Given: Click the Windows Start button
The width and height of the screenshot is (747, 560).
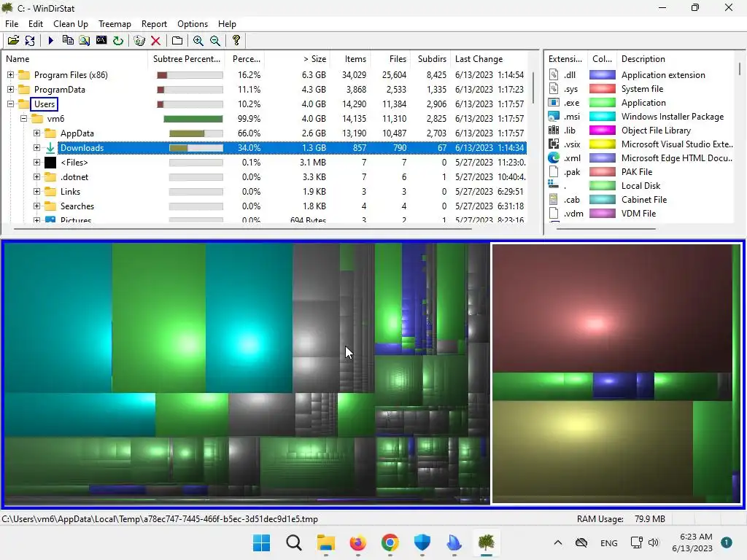Looking at the screenshot, I should (x=262, y=542).
